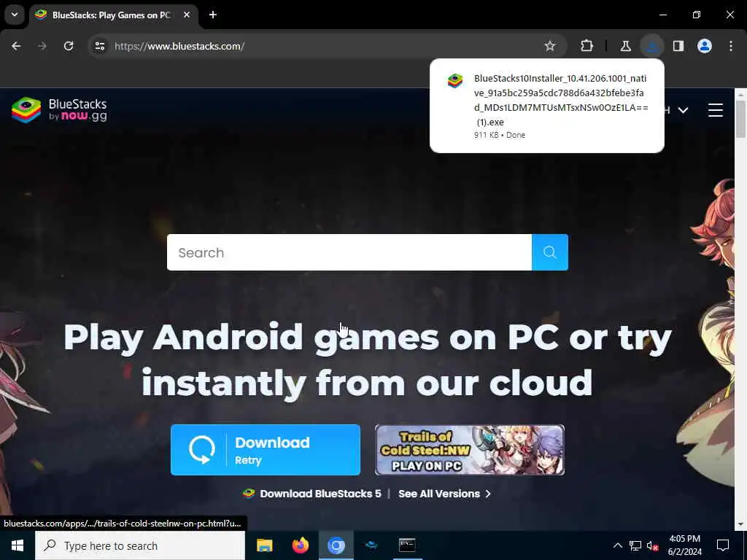Open the Chrome profile avatar
This screenshot has height=560, width=747.
tap(705, 46)
